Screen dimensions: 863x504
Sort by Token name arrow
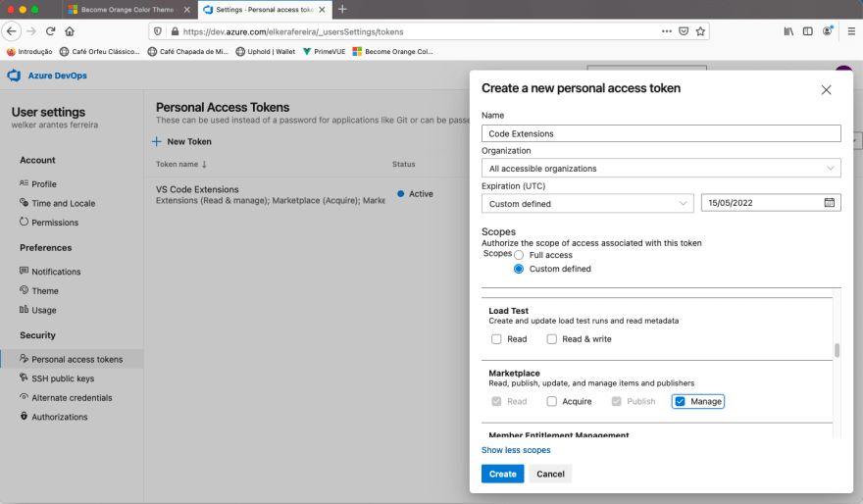[x=205, y=164]
